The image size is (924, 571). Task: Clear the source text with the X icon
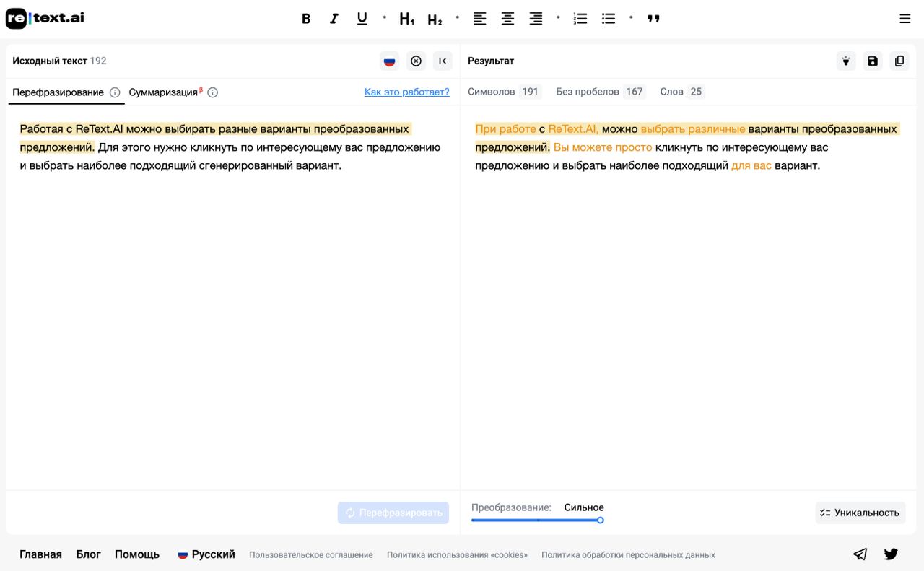coord(416,61)
